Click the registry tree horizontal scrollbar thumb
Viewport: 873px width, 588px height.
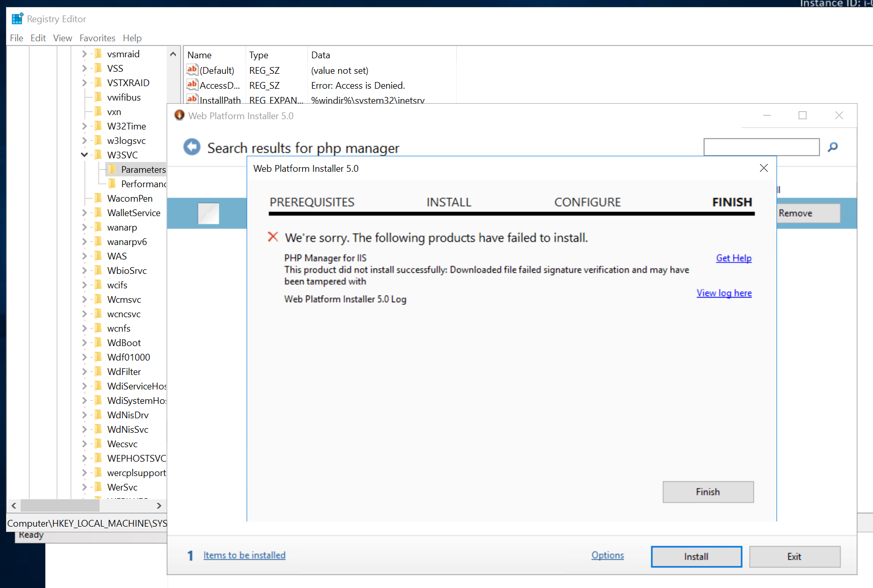pyautogui.click(x=60, y=505)
